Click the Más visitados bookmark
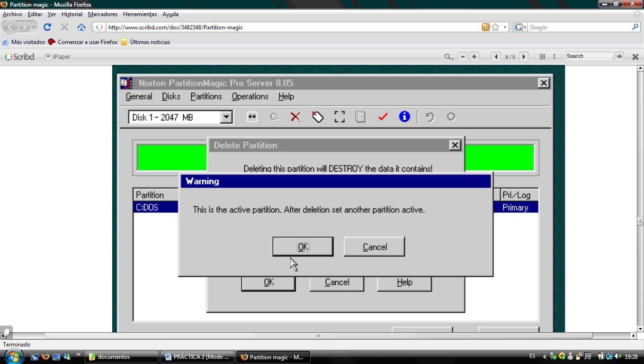644x364 pixels. 24,42
